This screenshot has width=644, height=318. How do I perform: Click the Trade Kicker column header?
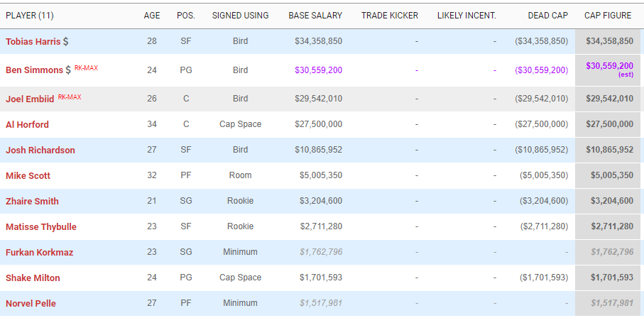tap(390, 15)
